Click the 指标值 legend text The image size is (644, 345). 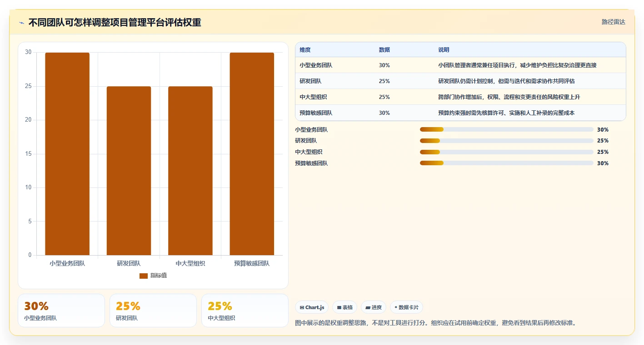(x=159, y=276)
